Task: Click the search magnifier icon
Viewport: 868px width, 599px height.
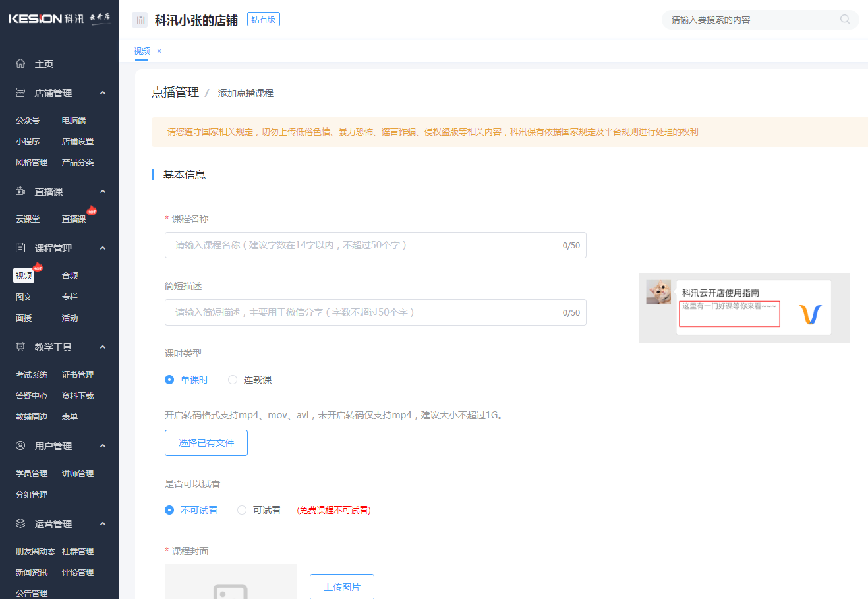Action: [x=844, y=20]
